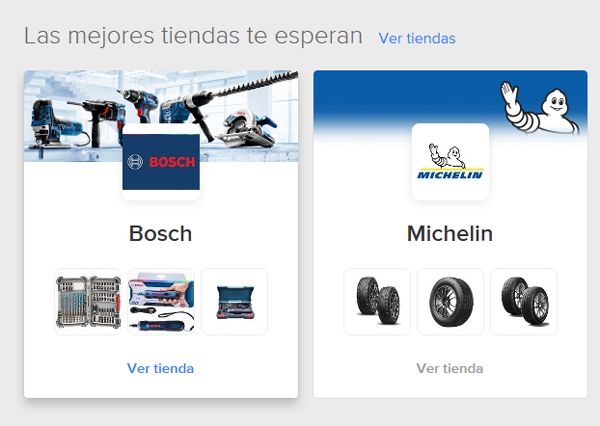Click the Michelin blue banner

click(450, 103)
